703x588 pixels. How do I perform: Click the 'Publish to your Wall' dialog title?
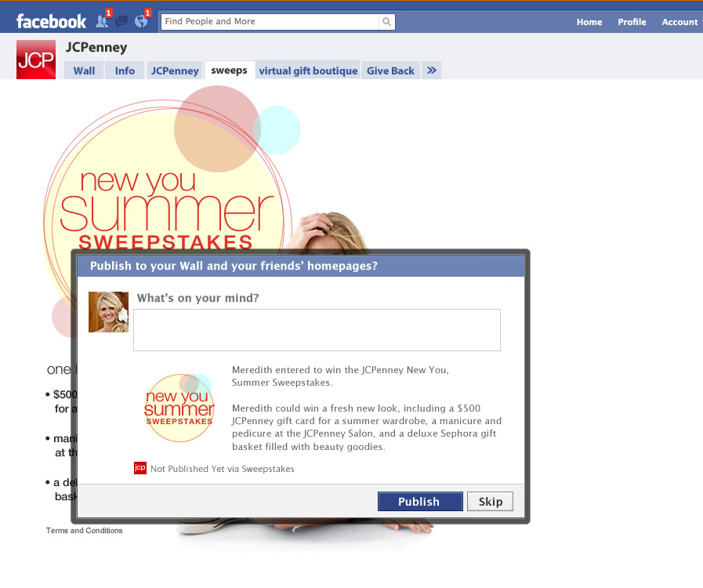[x=234, y=266]
